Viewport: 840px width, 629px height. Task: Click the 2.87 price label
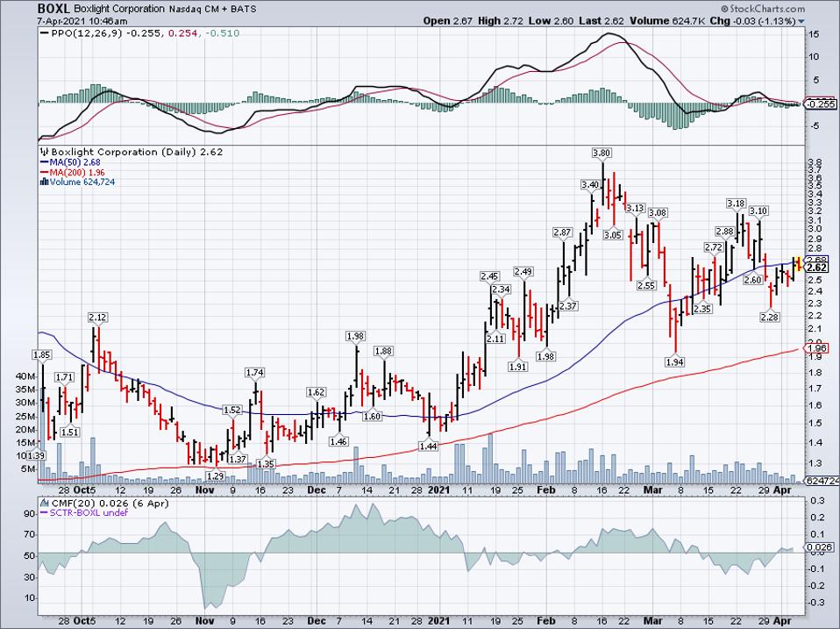[x=563, y=232]
